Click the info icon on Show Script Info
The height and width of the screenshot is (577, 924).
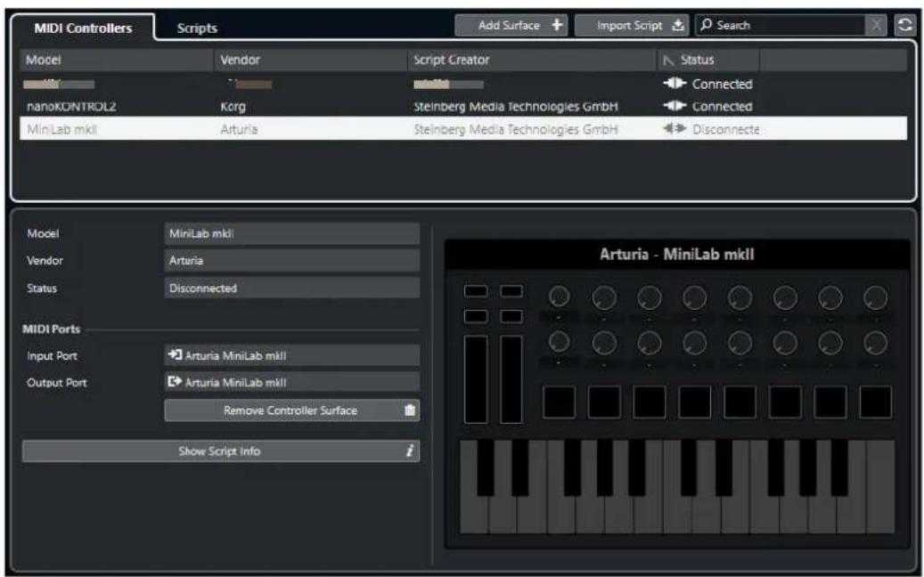tap(410, 451)
